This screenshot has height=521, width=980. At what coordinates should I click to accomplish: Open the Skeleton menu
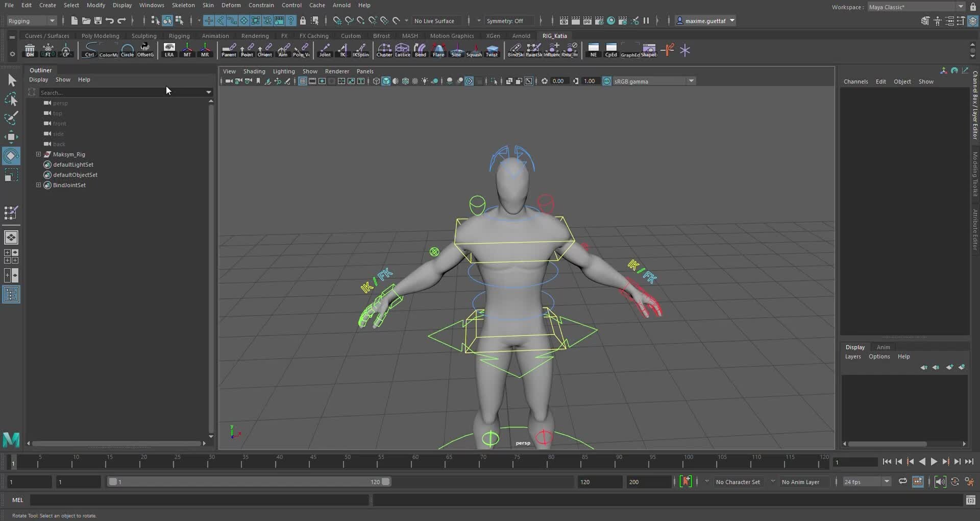point(183,5)
